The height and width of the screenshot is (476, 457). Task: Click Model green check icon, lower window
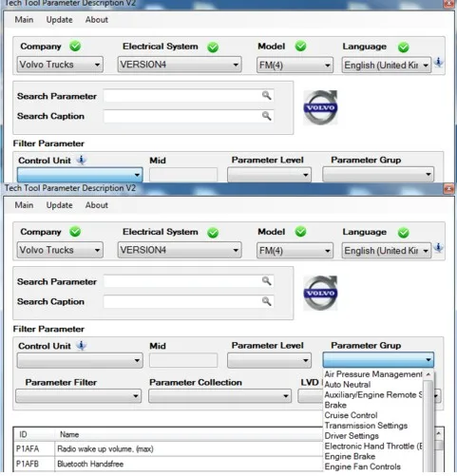(300, 232)
